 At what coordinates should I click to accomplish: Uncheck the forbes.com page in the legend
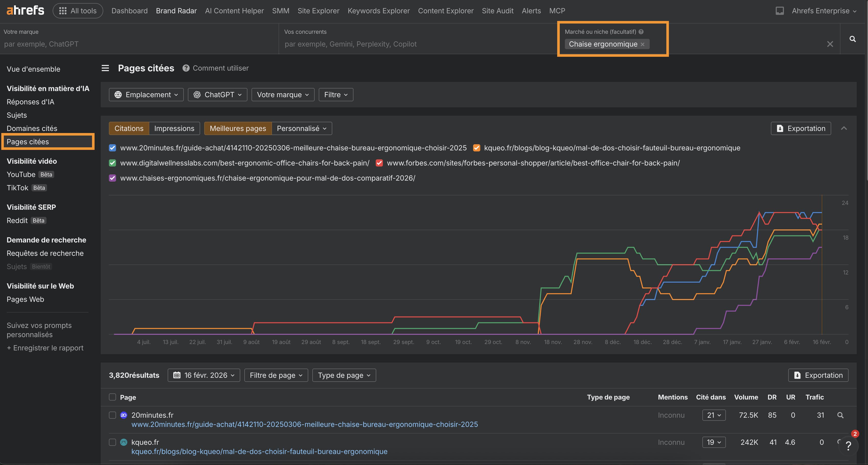(379, 163)
